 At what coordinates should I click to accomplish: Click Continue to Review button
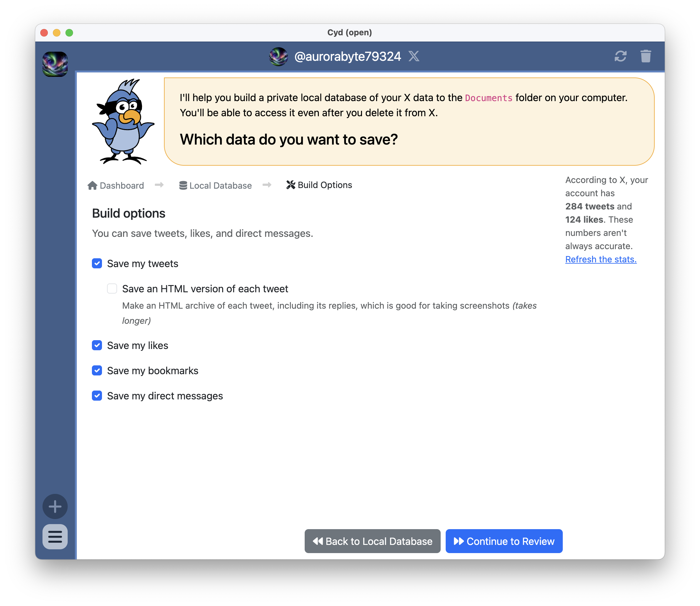click(504, 541)
